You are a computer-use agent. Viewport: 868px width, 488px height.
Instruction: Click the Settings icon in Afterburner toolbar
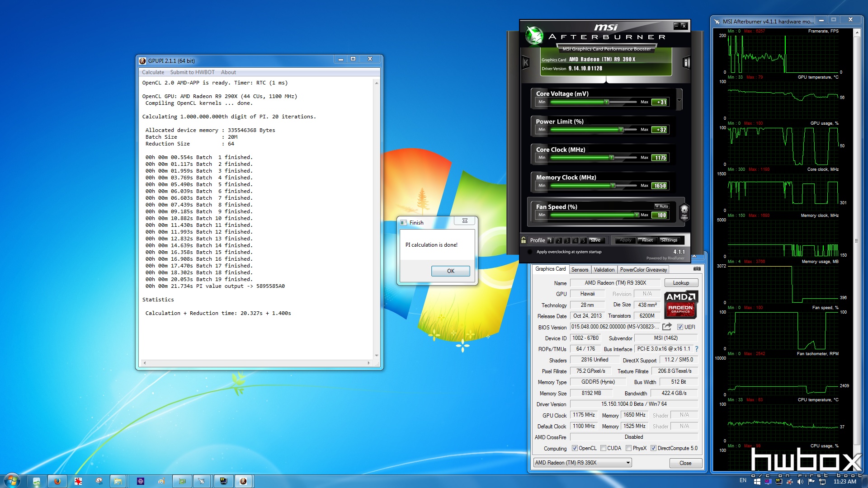tap(668, 240)
